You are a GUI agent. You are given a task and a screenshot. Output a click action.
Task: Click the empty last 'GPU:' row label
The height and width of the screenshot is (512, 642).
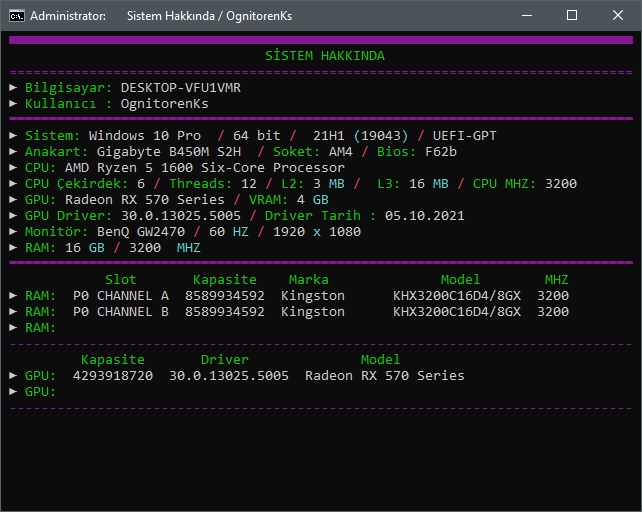click(x=40, y=391)
